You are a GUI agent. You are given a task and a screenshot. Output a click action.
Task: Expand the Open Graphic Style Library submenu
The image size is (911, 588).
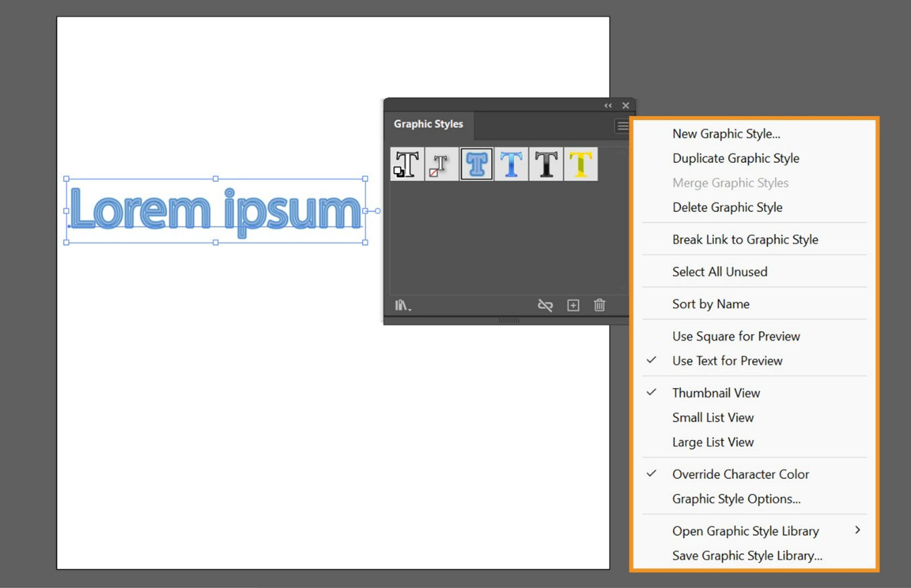point(745,530)
